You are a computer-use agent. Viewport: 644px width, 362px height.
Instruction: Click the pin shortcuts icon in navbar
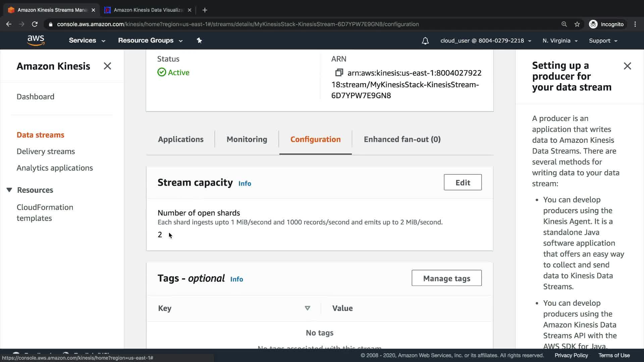point(199,41)
